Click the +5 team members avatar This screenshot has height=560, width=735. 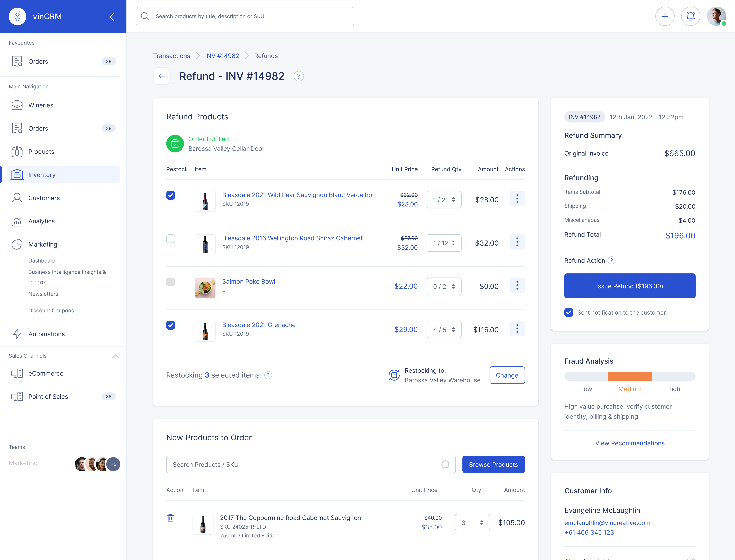(x=113, y=464)
